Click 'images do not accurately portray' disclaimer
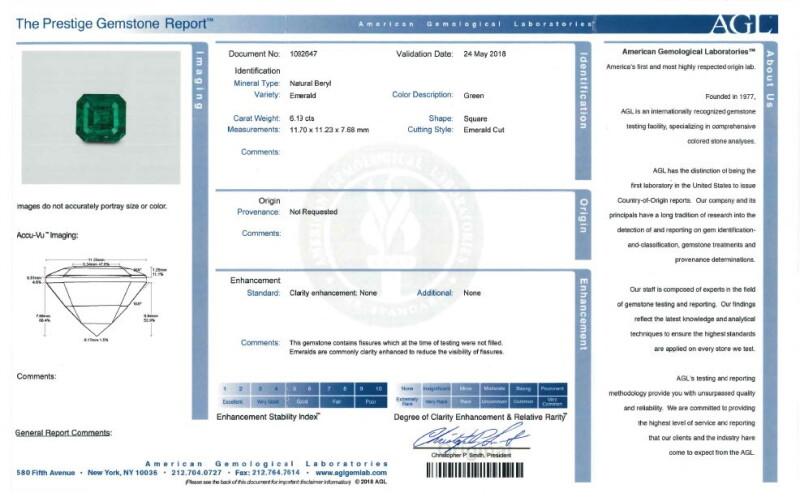 click(92, 206)
